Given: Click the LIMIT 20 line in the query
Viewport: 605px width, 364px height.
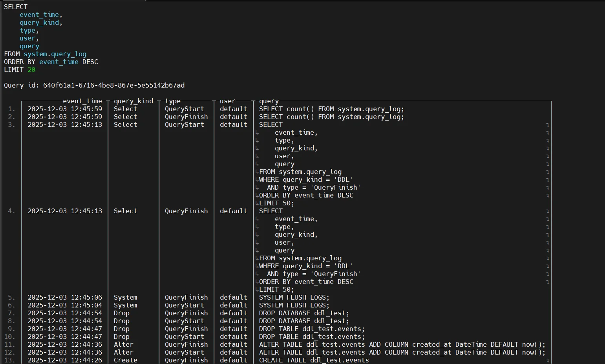Looking at the screenshot, I should (x=19, y=70).
